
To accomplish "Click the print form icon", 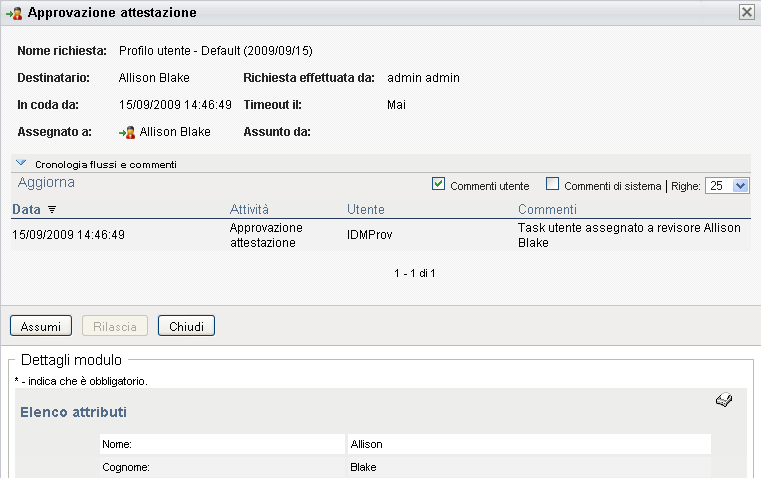I will tap(725, 401).
